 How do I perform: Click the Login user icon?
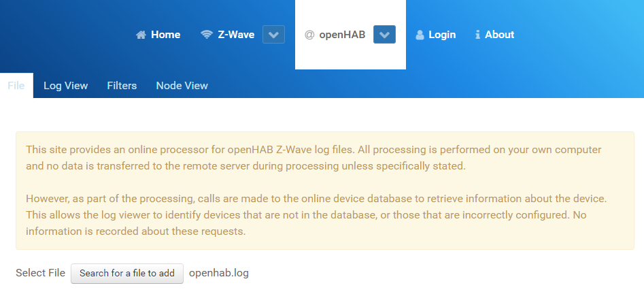pos(420,35)
